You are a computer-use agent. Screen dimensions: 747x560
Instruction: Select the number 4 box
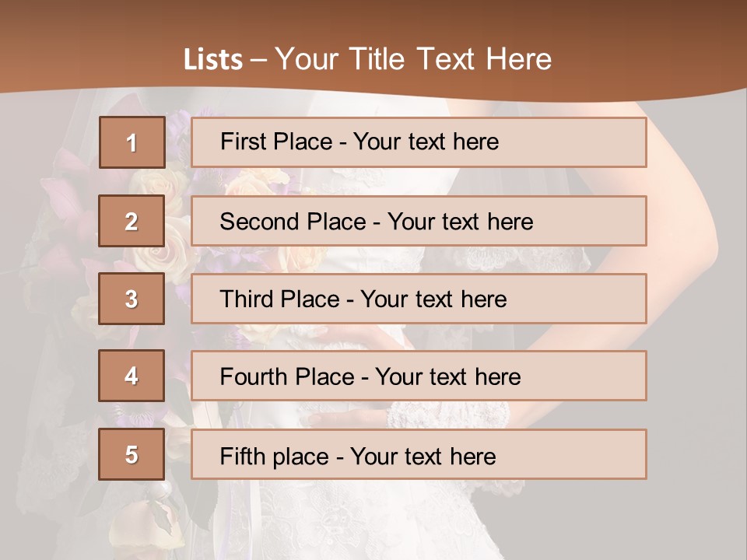pos(132,376)
